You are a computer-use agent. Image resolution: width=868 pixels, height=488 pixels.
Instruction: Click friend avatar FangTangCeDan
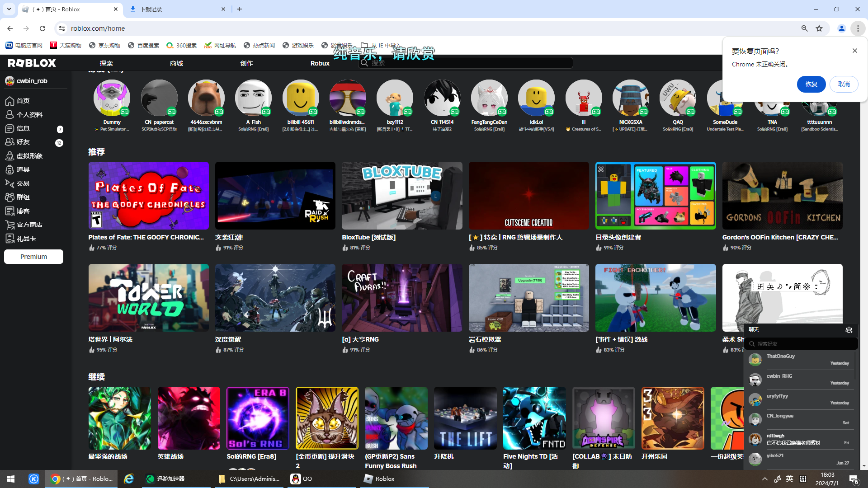[x=489, y=98]
